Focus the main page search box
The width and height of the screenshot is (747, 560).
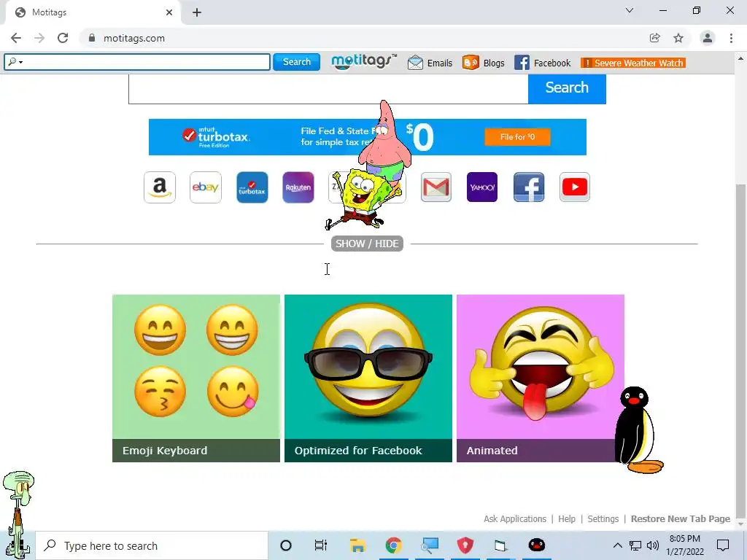click(x=328, y=88)
